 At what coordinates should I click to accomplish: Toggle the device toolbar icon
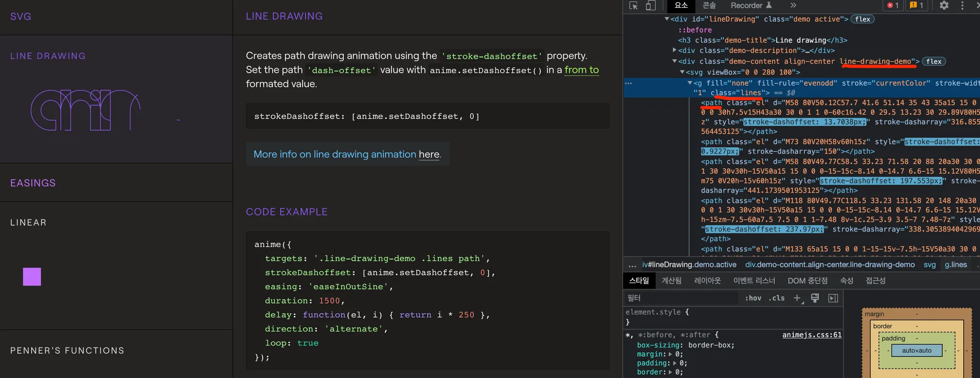point(650,6)
